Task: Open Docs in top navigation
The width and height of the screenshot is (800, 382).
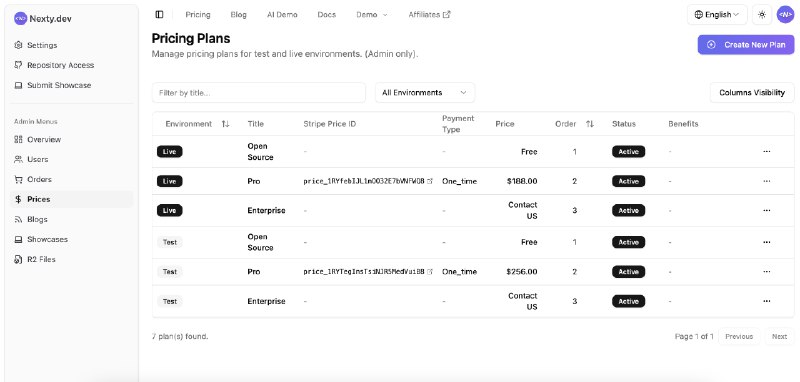Action: [327, 15]
